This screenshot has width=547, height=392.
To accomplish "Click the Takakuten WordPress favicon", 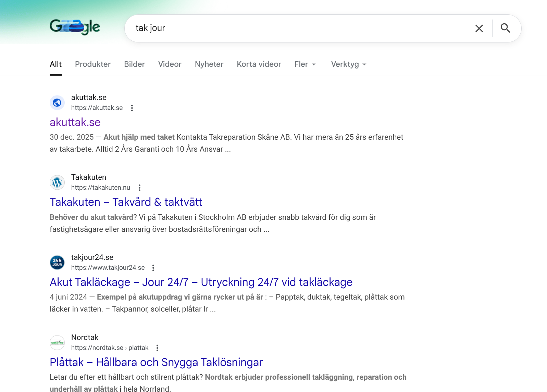I will point(57,182).
